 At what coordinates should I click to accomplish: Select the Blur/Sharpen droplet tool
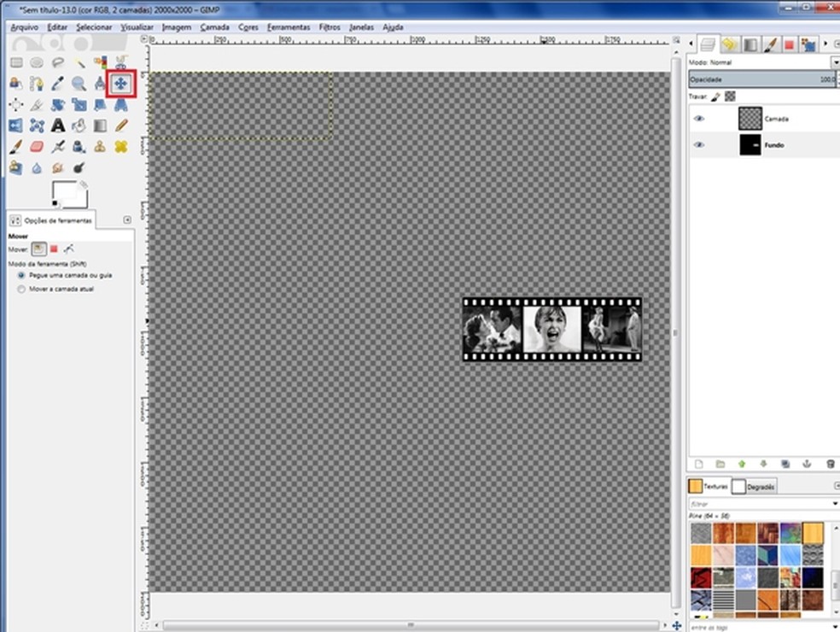tap(37, 167)
